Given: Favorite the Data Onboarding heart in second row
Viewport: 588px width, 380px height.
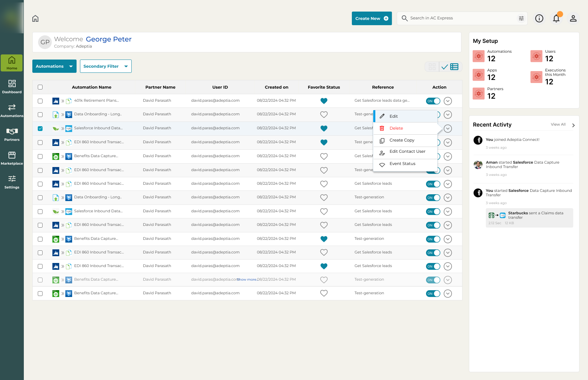Looking at the screenshot, I should point(324,115).
